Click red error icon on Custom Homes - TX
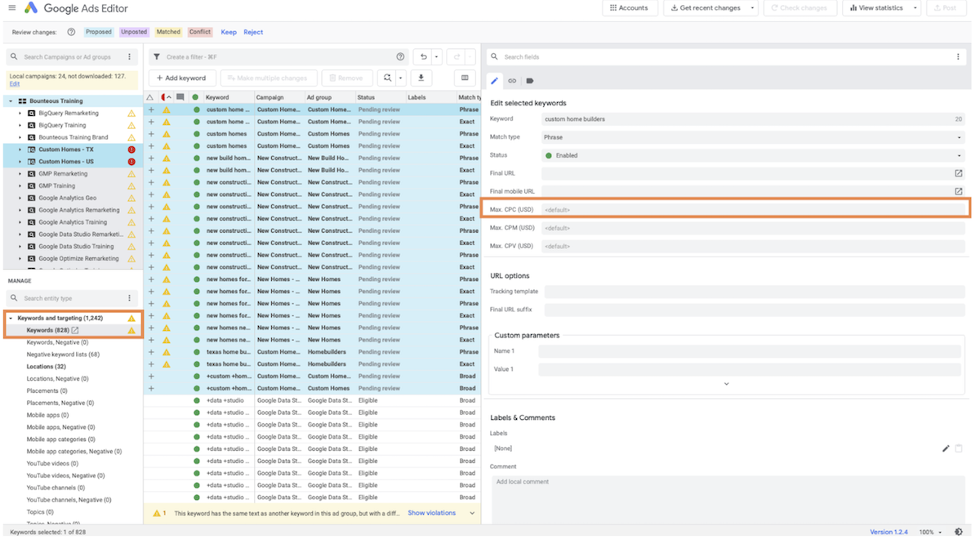Screen dimensions: 980x549 point(131,150)
